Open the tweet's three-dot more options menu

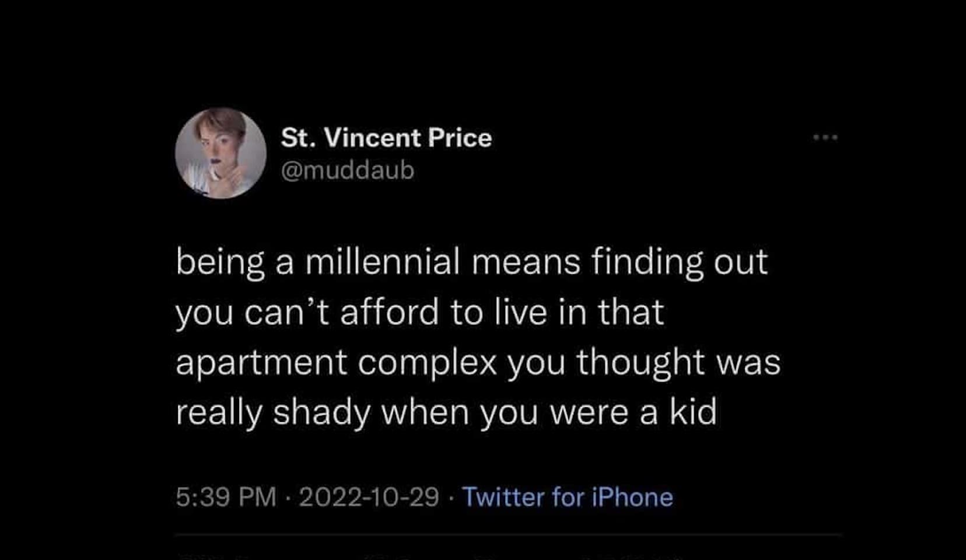[825, 138]
